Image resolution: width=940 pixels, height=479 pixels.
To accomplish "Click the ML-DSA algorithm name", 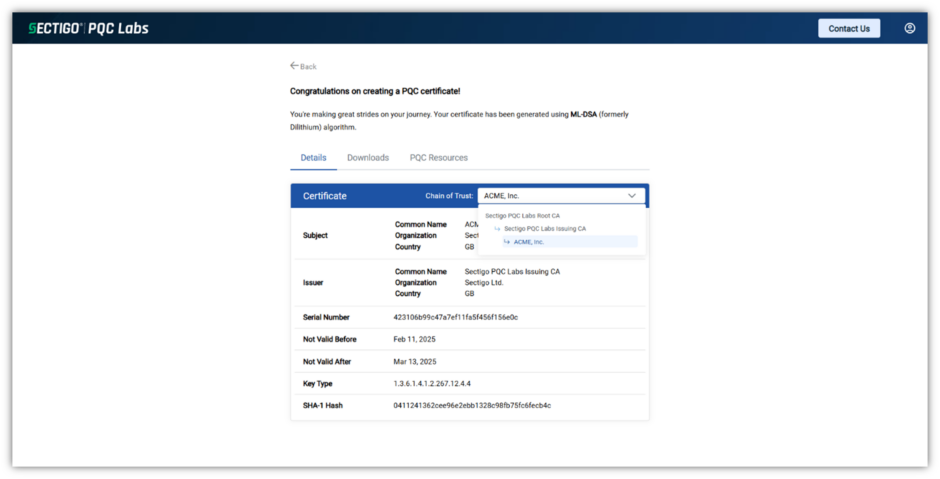I will tap(583, 114).
